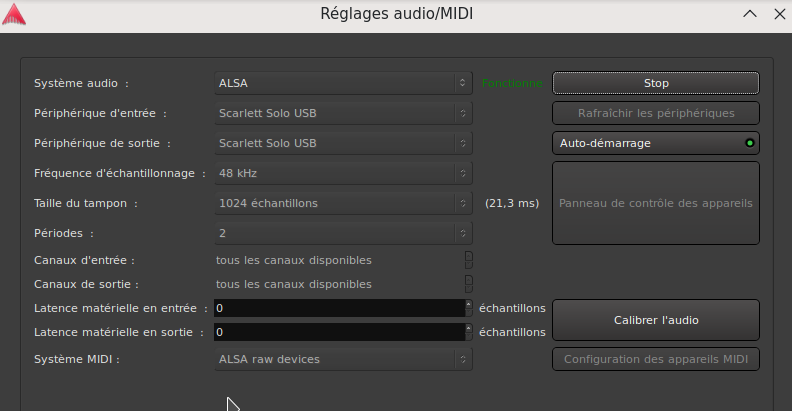Click the input hardware latency field
Image resolution: width=792 pixels, height=411 pixels.
338,308
